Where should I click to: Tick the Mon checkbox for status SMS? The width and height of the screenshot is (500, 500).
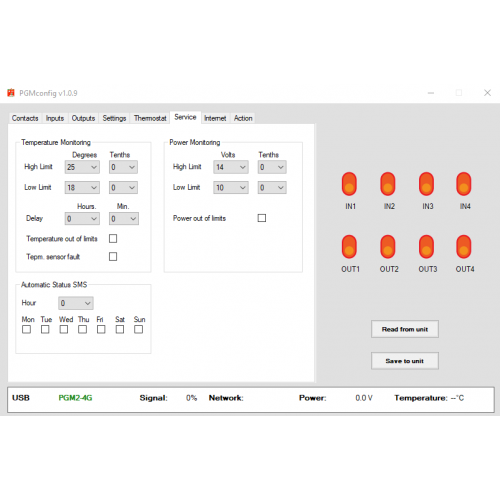(x=26, y=329)
